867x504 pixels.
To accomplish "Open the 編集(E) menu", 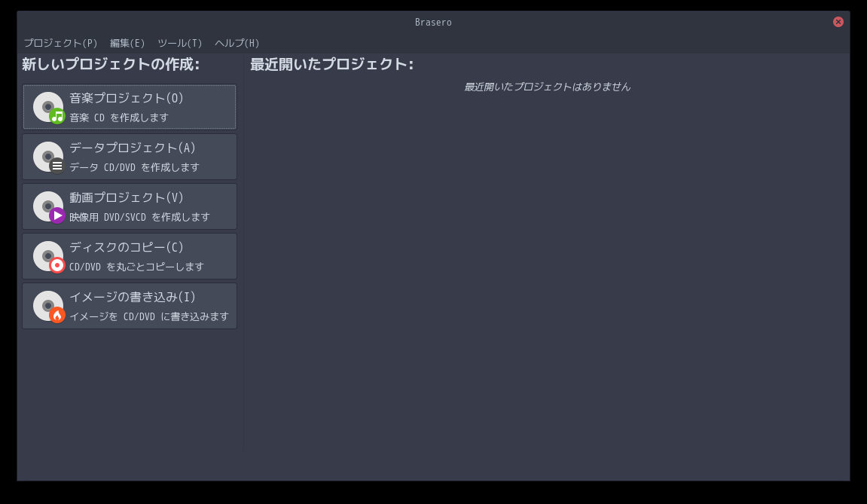I will pos(127,43).
